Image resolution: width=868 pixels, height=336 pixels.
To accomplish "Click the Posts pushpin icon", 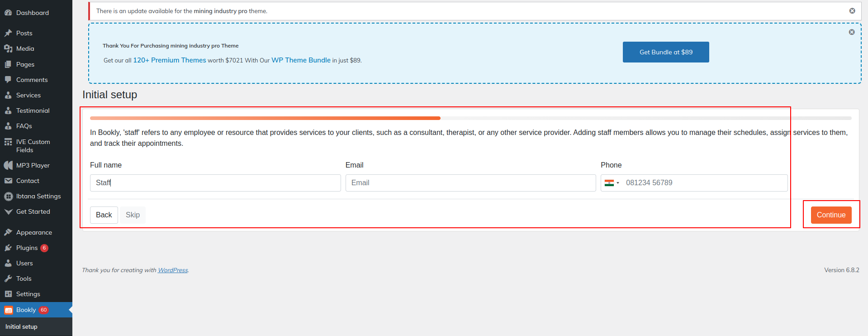I will point(8,33).
